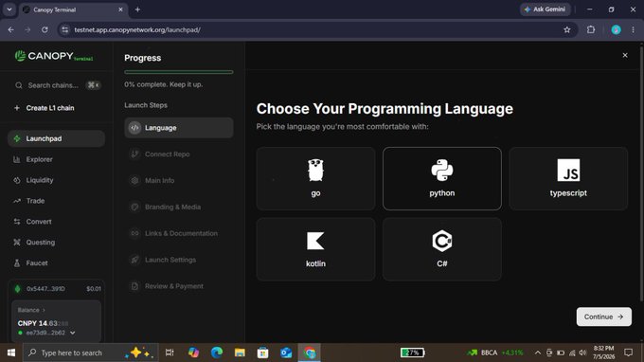
Task: Open the Links & Documentation step
Action: [x=179, y=233]
